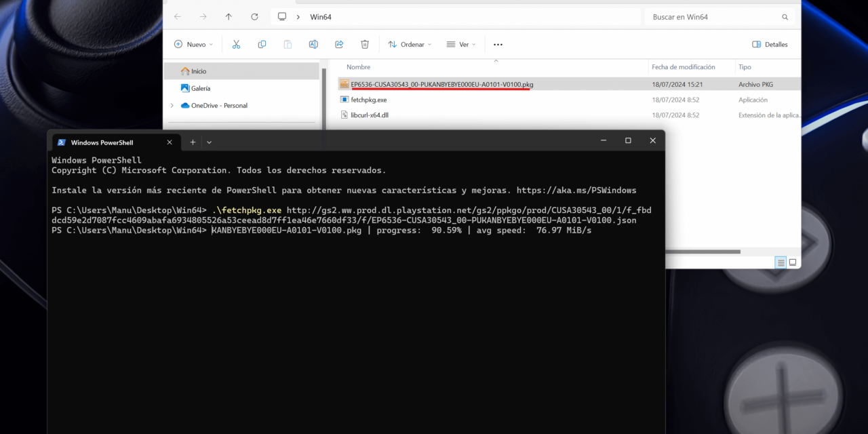868x434 pixels.
Task: Click the Archivo PKG type cell
Action: tap(755, 85)
